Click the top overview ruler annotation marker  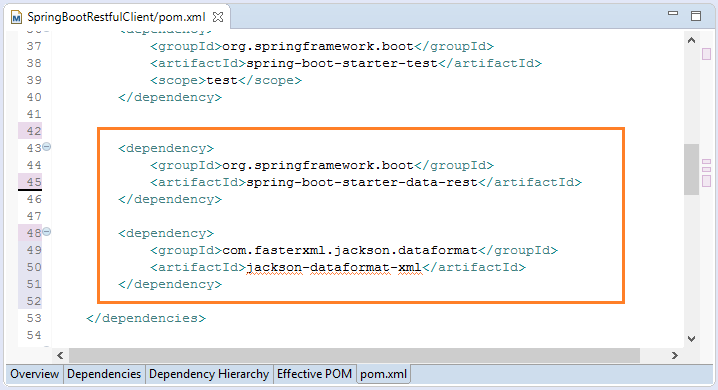[x=706, y=54]
